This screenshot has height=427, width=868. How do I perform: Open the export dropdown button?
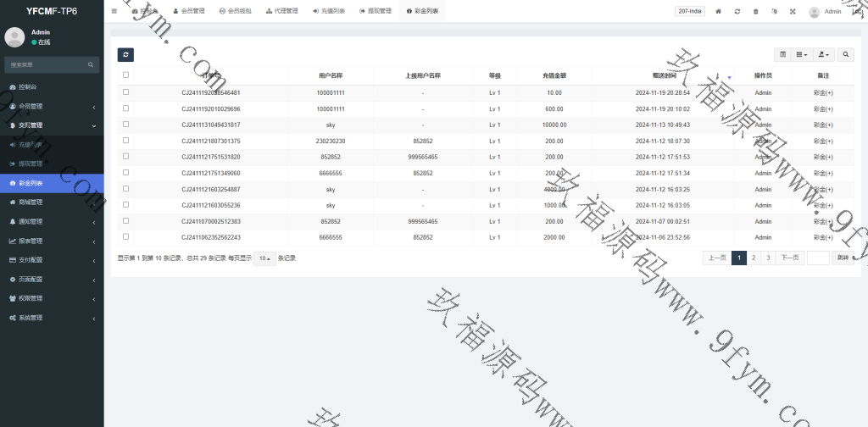[x=823, y=54]
